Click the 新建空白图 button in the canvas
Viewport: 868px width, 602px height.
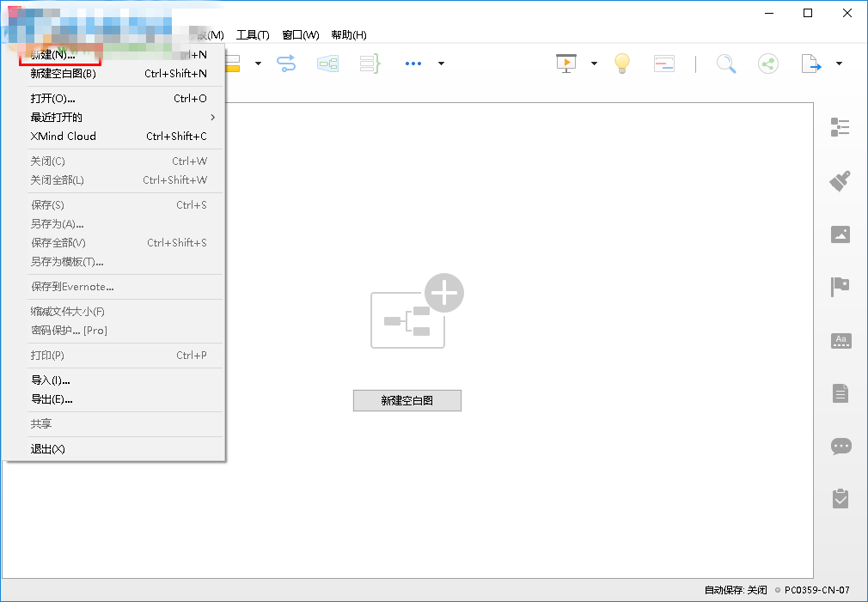406,400
